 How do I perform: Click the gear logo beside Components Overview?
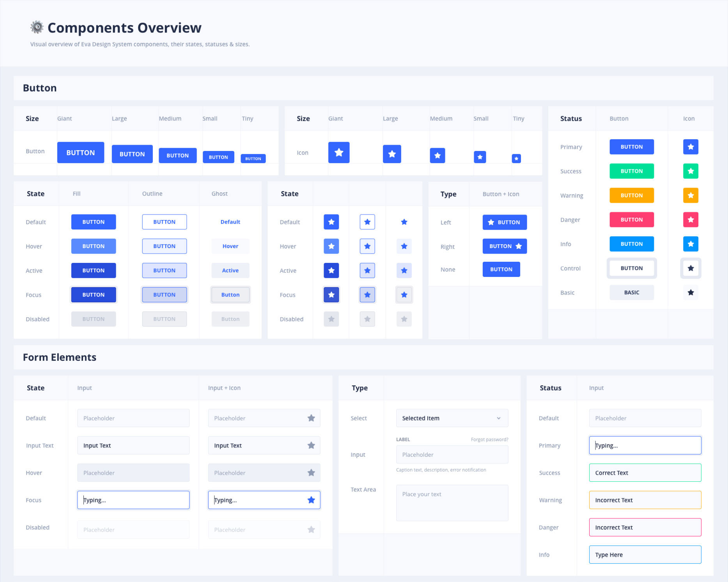click(x=37, y=27)
